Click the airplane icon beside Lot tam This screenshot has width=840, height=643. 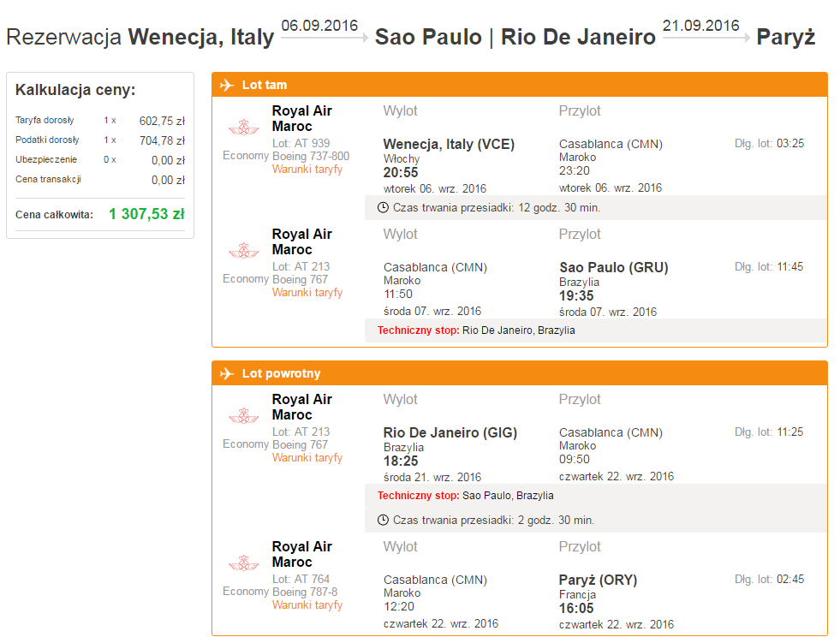[227, 85]
